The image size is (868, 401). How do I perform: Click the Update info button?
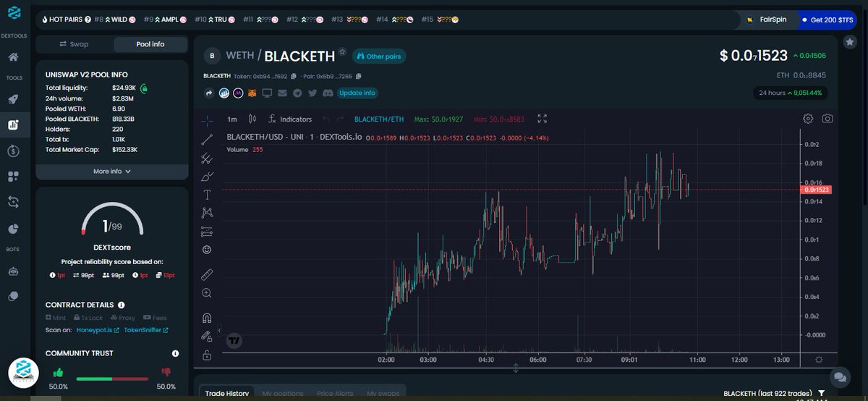pyautogui.click(x=357, y=93)
